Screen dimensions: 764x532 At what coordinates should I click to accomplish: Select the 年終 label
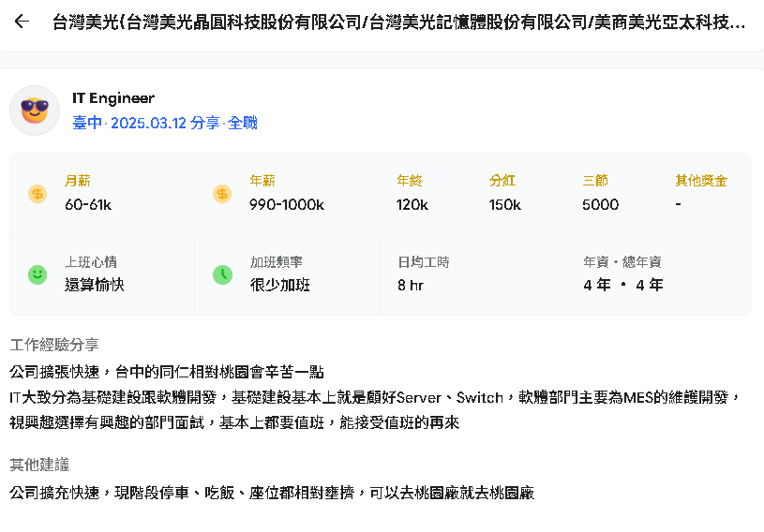[x=410, y=181]
